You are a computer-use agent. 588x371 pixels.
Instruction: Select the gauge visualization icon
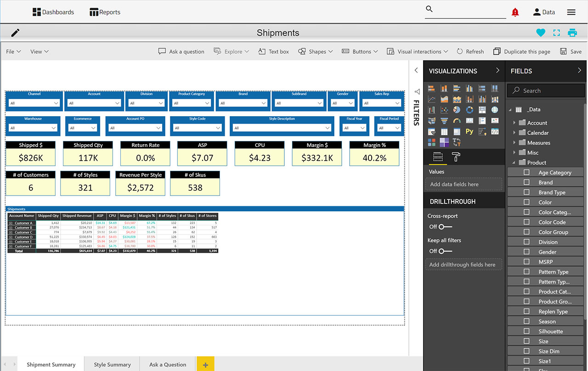click(x=457, y=121)
